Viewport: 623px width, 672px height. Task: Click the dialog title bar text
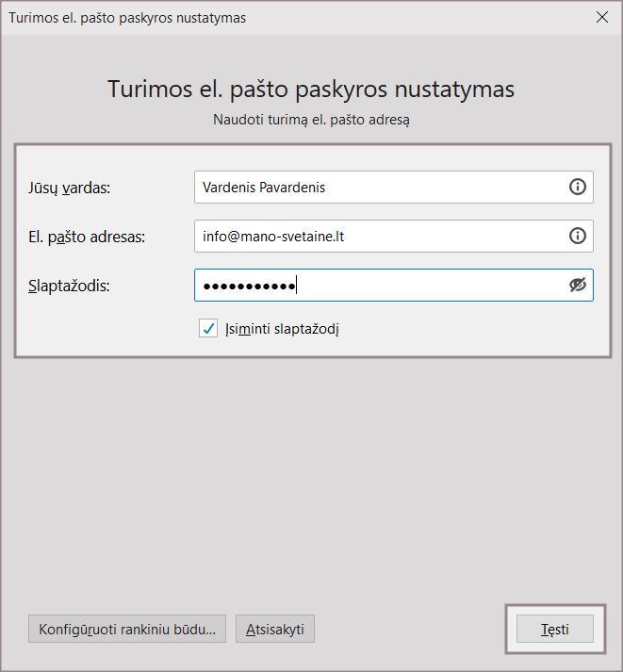click(127, 18)
